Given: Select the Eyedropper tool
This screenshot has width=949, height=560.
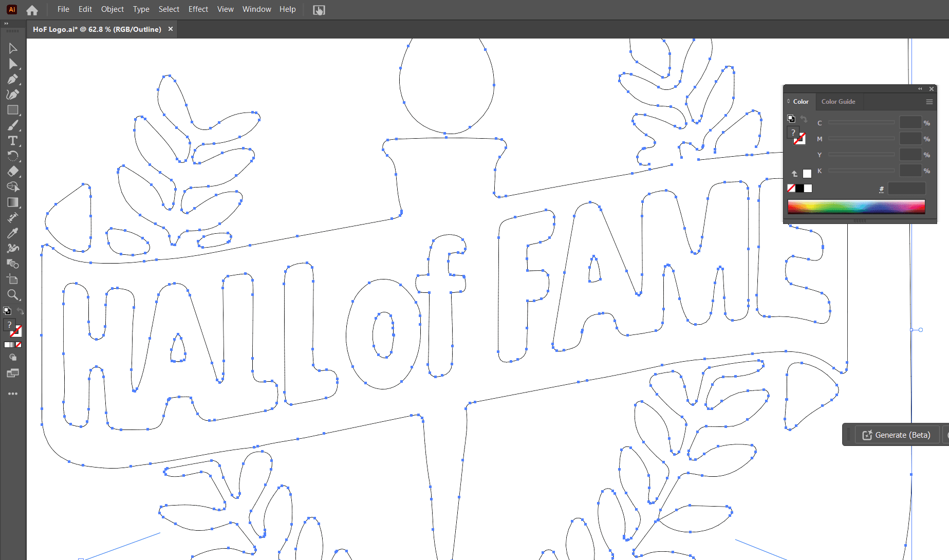Looking at the screenshot, I should (x=13, y=233).
